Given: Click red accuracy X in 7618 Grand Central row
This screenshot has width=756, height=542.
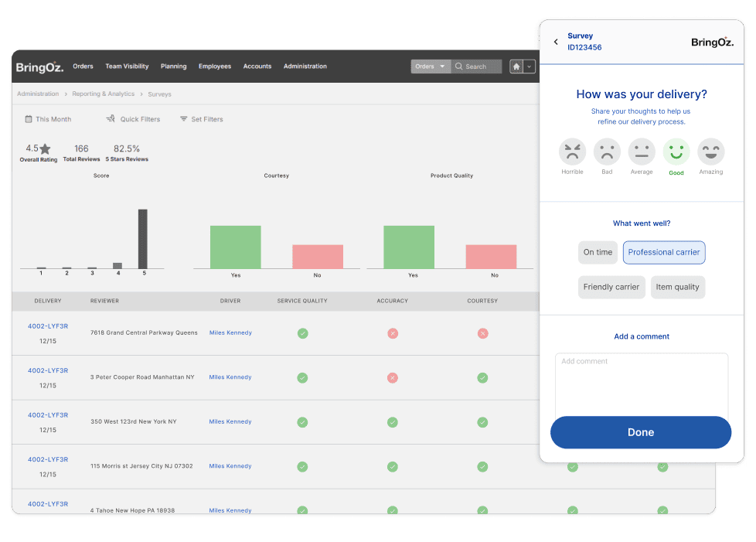Looking at the screenshot, I should (x=393, y=333).
